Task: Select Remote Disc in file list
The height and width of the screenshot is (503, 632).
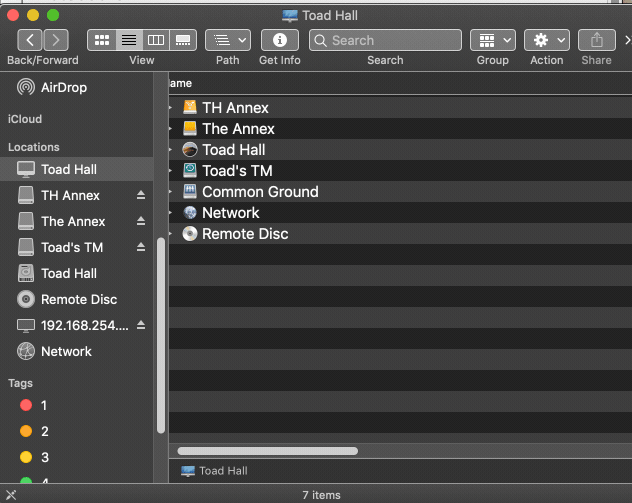Action: pos(400,233)
